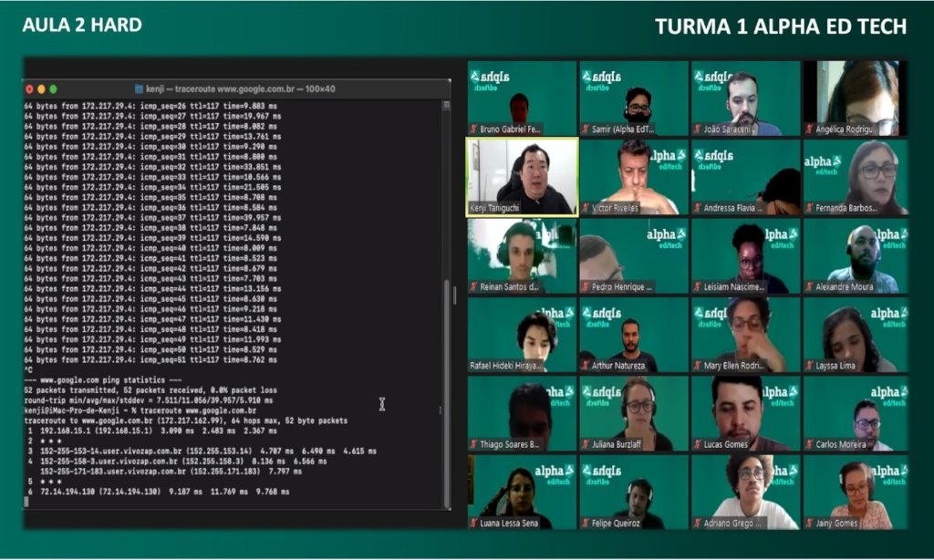Click the muted mic icon on Arthur Natureza's tile
The image size is (934, 560).
point(586,364)
